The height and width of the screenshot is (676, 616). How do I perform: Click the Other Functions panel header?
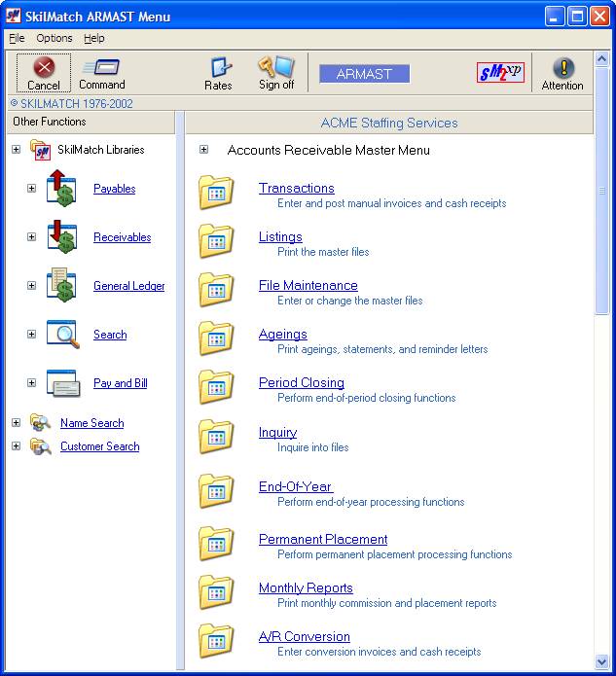(91, 122)
